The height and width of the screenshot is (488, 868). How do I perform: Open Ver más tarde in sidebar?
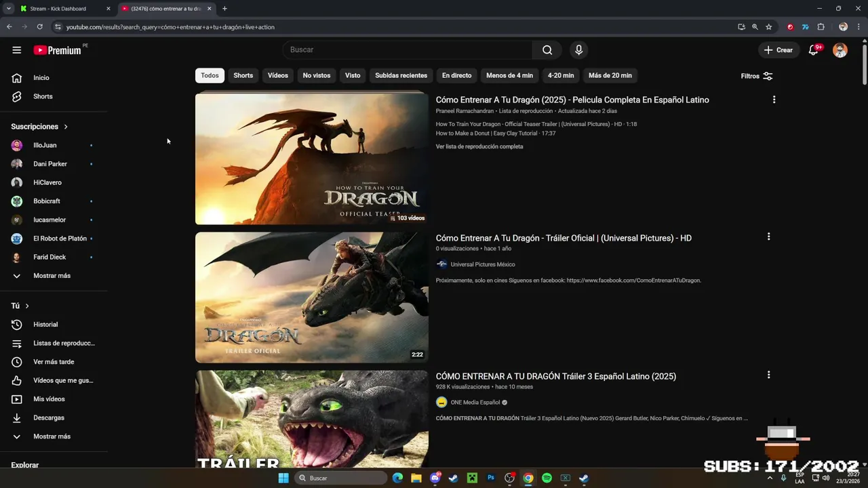click(53, 362)
